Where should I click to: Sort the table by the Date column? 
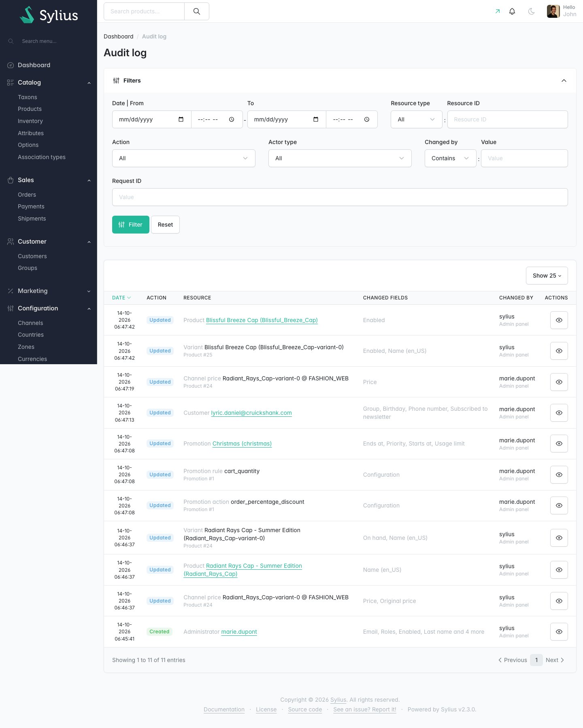click(121, 298)
